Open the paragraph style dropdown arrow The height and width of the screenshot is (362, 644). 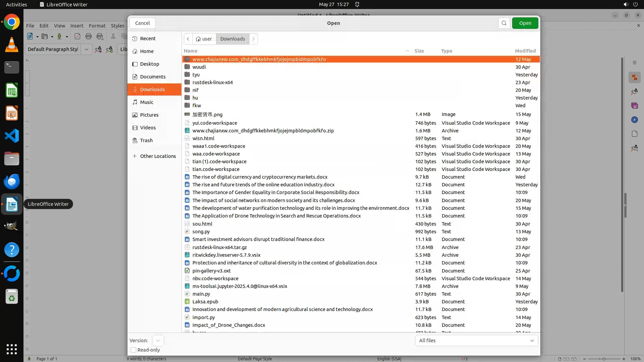click(x=87, y=49)
